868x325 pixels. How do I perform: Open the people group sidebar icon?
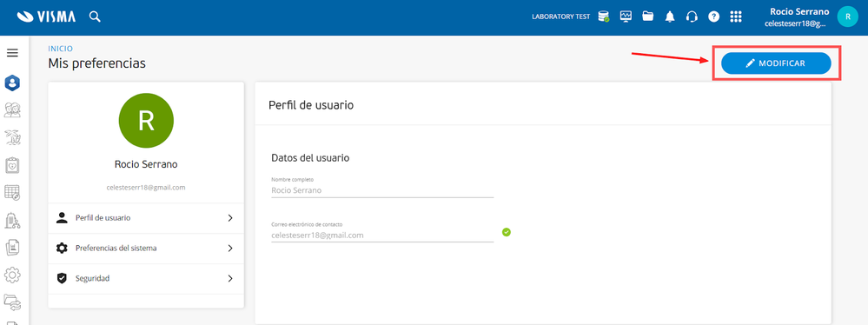(x=12, y=109)
